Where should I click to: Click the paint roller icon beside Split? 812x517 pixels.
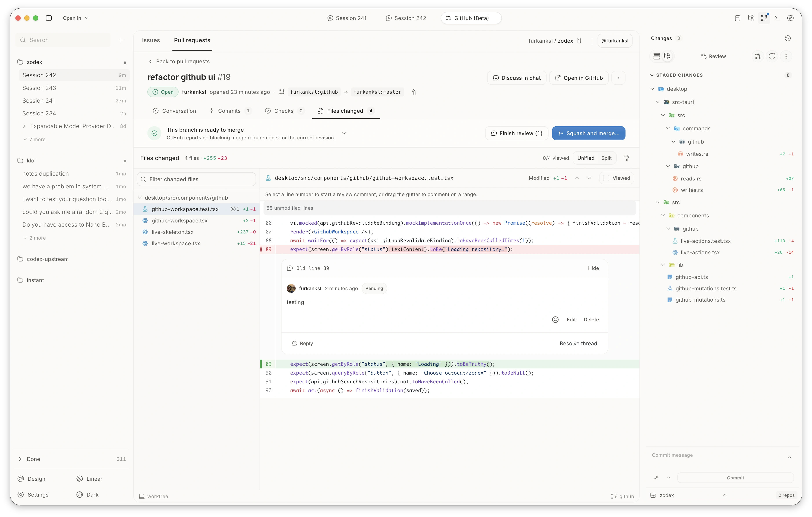(626, 158)
